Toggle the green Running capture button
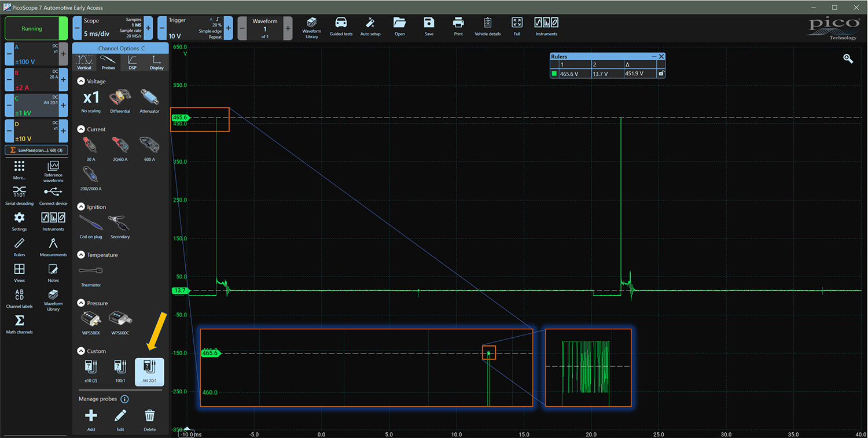 tap(32, 28)
